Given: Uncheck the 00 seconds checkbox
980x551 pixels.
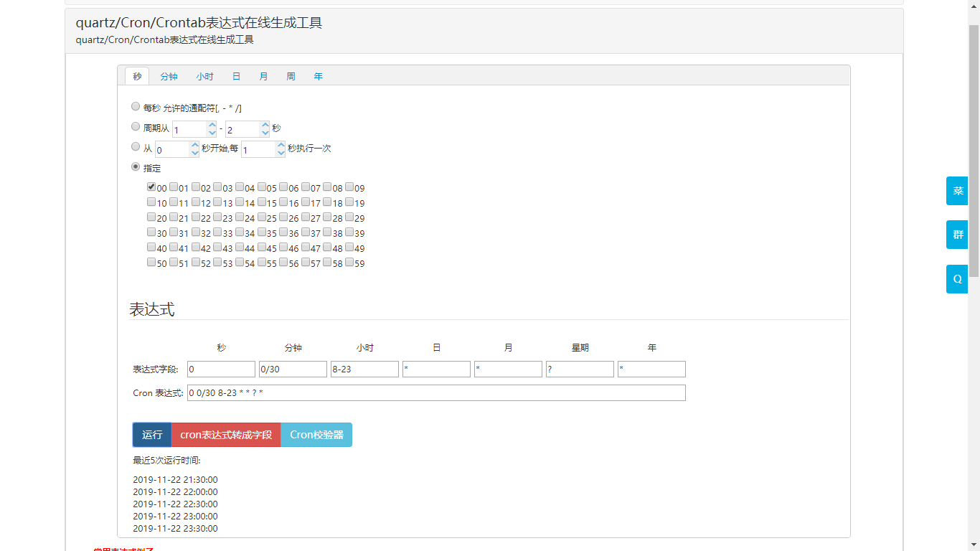Looking at the screenshot, I should [x=151, y=187].
